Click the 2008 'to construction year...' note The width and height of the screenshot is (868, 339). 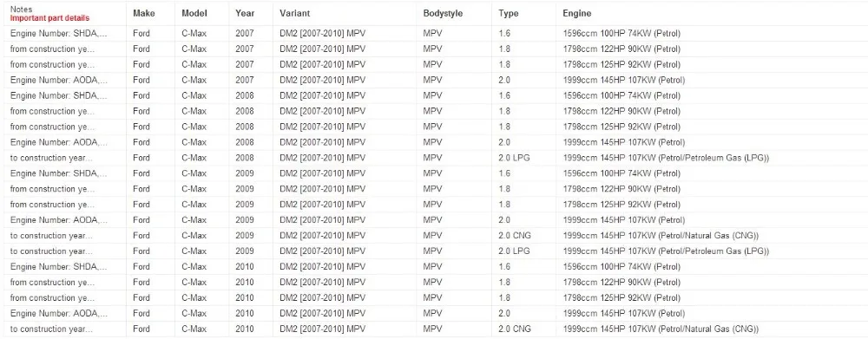click(51, 158)
